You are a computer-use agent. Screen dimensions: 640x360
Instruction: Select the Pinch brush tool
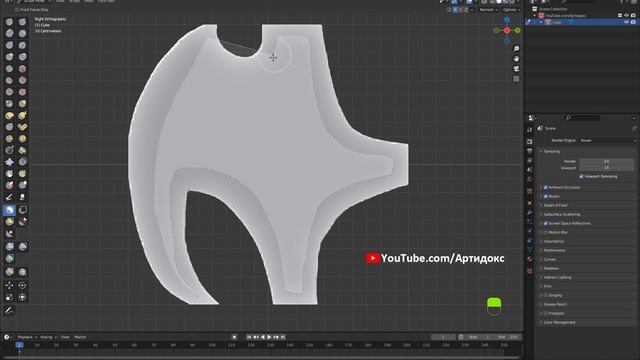point(9,104)
